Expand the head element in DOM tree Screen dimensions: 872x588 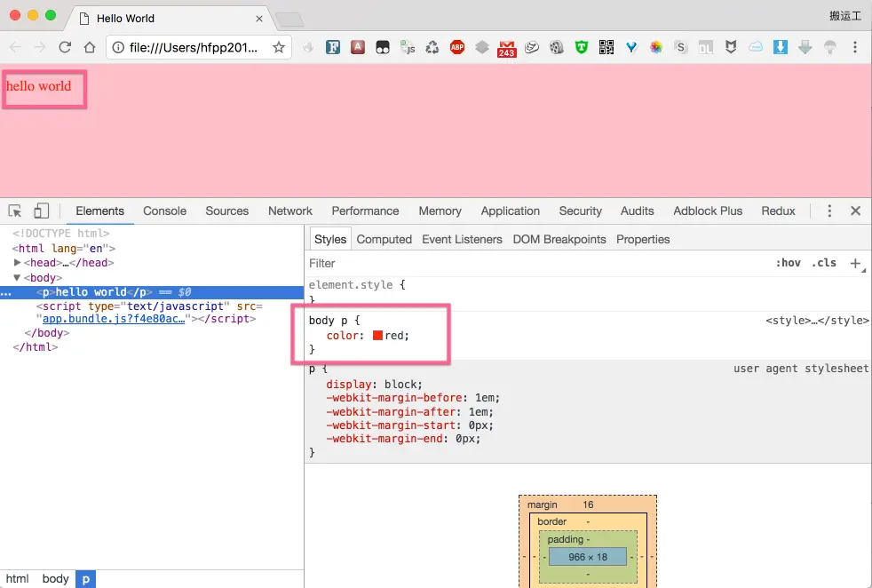point(17,263)
